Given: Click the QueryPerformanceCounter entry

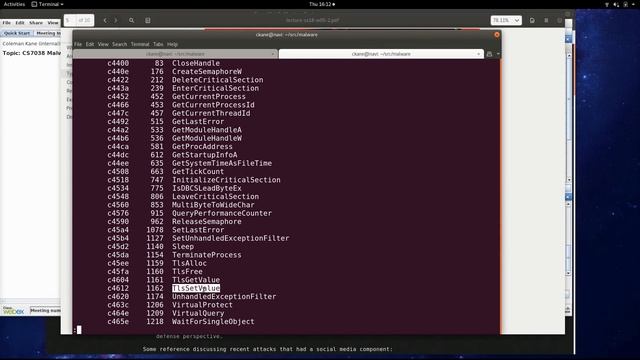Looking at the screenshot, I should (222, 213).
